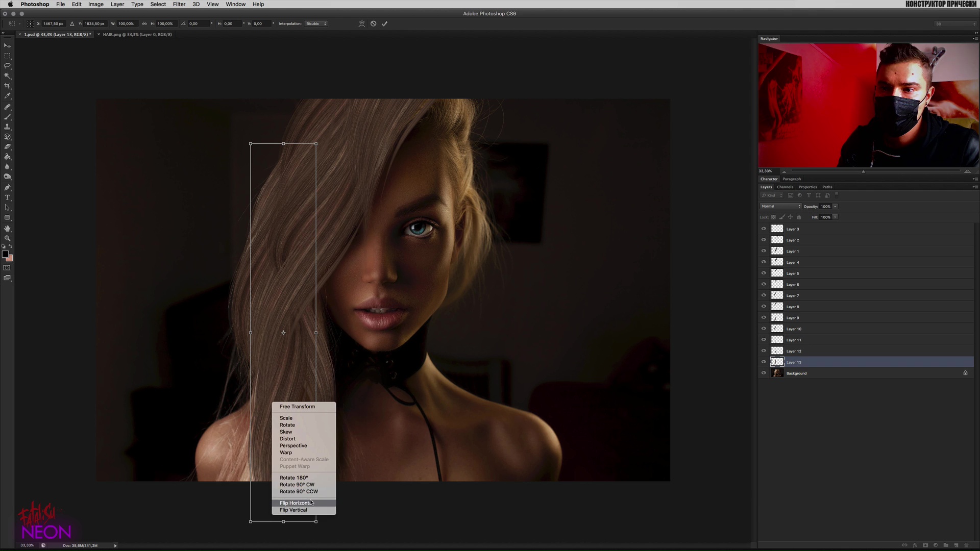This screenshot has height=551, width=980.
Task: Select the Type tool
Action: point(7,197)
